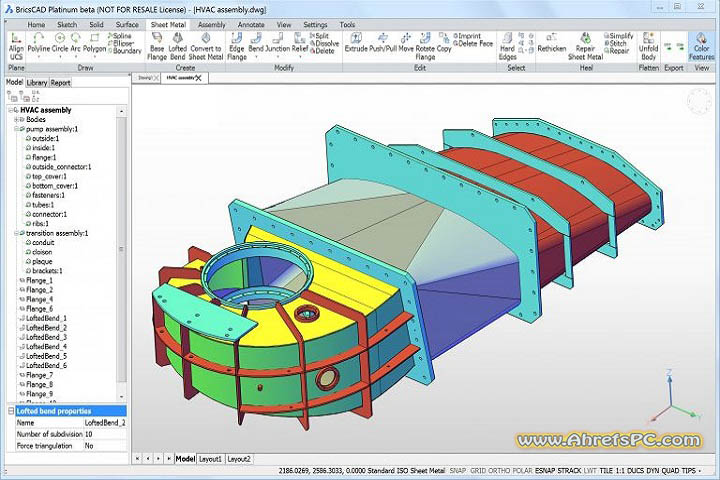Click the Simplify command
The width and height of the screenshot is (720, 480).
[619, 35]
